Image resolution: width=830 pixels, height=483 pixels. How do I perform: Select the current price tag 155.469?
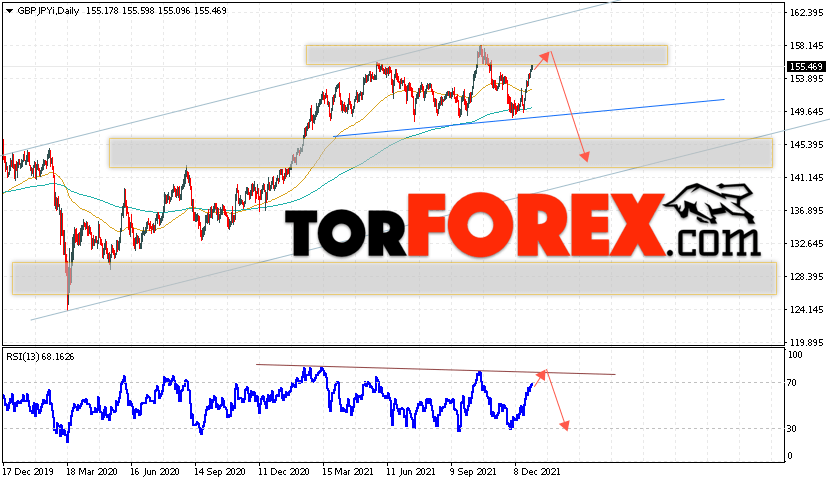tap(806, 67)
